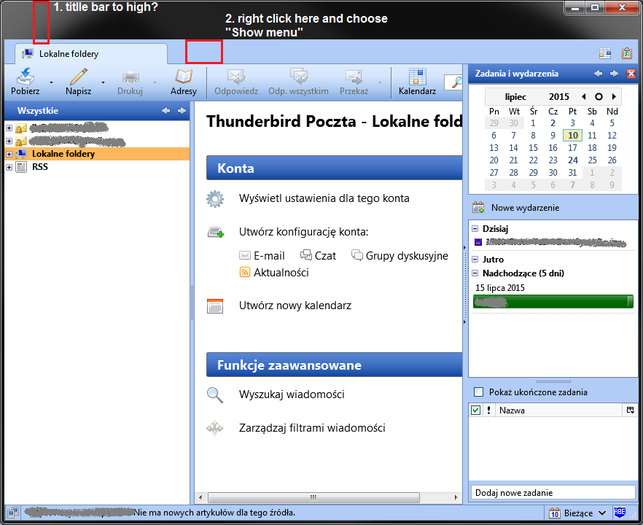
Task: Click 2015 year label in mini calendar
Action: pyautogui.click(x=559, y=97)
